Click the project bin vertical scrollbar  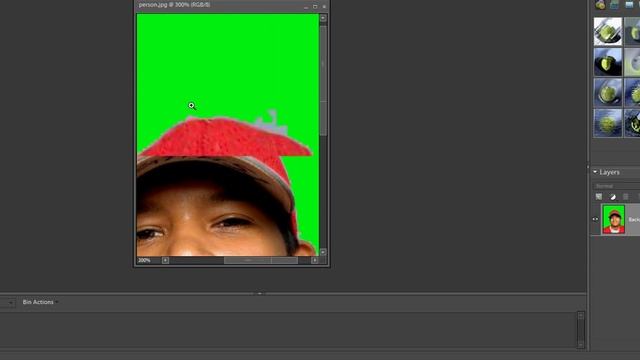(581, 330)
